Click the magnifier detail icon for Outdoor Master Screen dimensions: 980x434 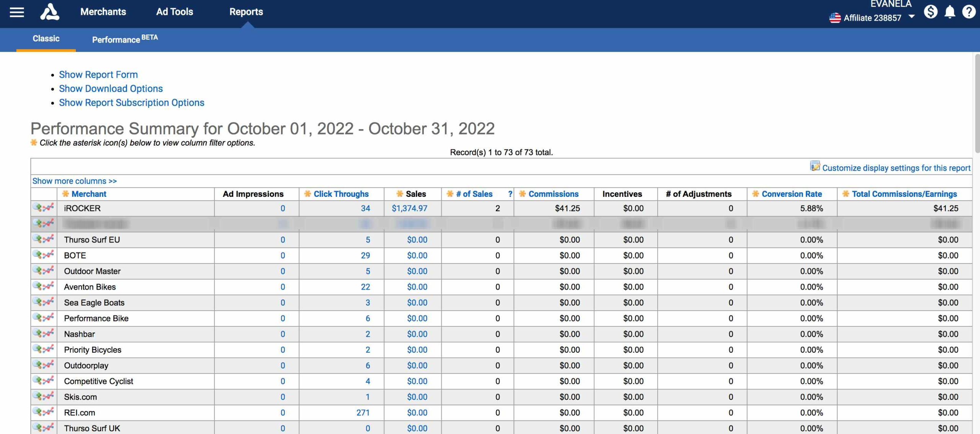coord(38,270)
